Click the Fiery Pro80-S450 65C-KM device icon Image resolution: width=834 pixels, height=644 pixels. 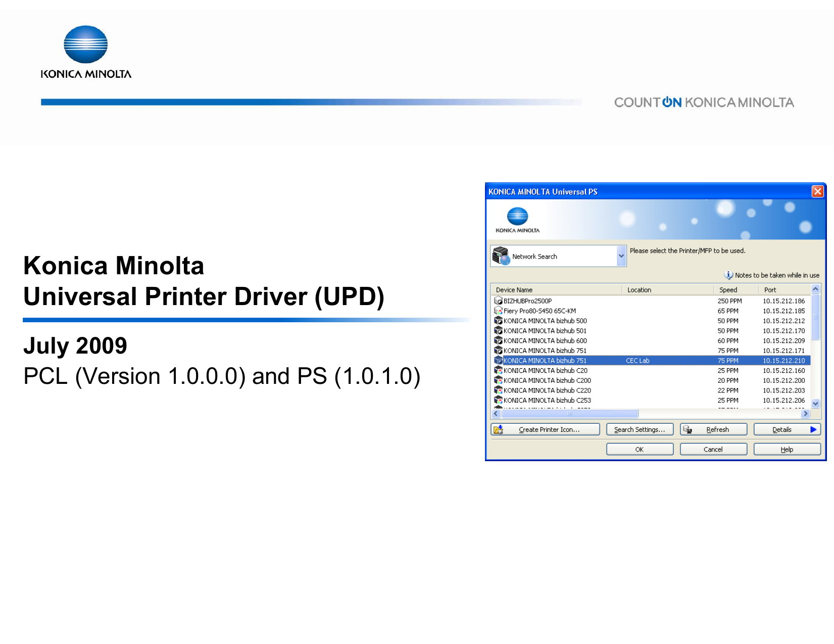click(x=498, y=311)
